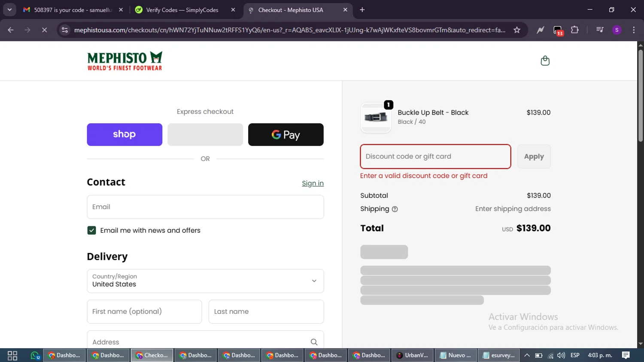Viewport: 644px width, 362px height.
Task: Open the Chrome profile avatar S
Action: pyautogui.click(x=617, y=30)
